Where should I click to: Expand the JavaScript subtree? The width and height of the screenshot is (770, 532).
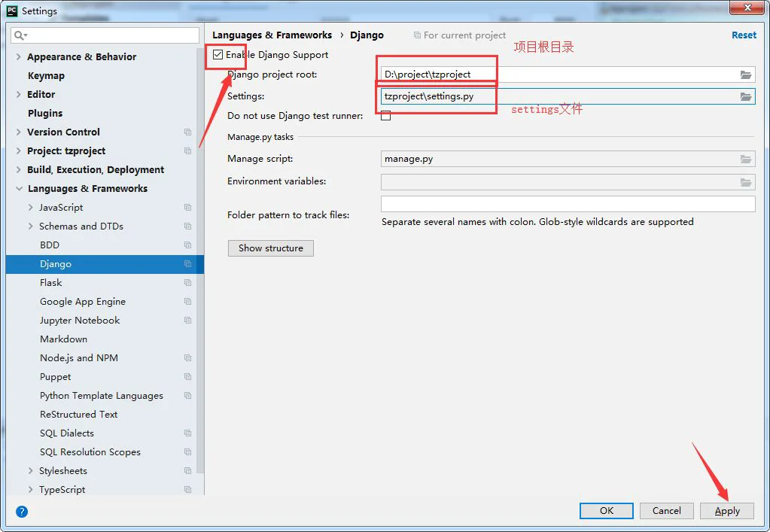(x=30, y=207)
